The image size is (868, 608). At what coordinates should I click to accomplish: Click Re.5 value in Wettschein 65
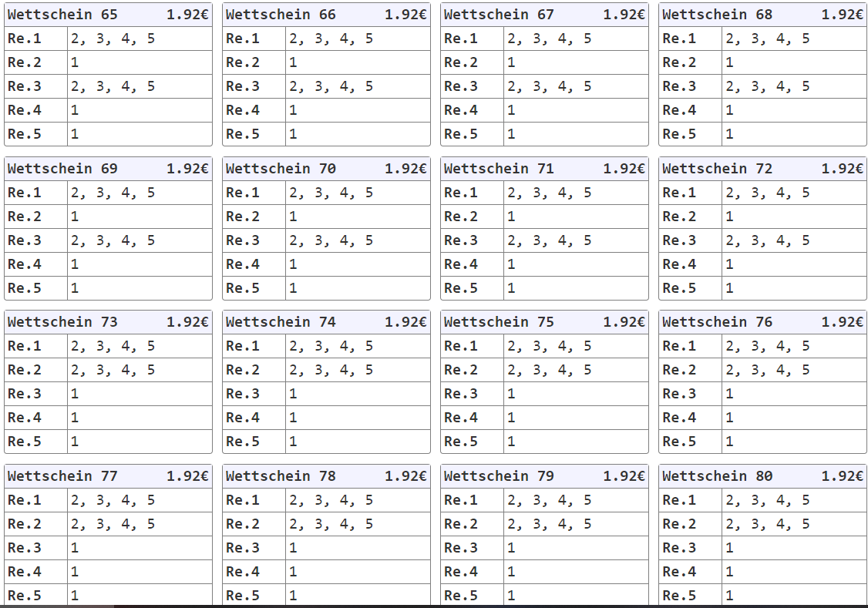click(75, 134)
